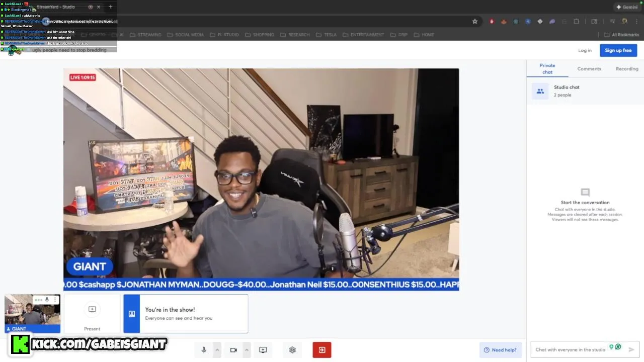644x362 pixels.
Task: Open Chrome three-dot menu
Action: click(636, 22)
